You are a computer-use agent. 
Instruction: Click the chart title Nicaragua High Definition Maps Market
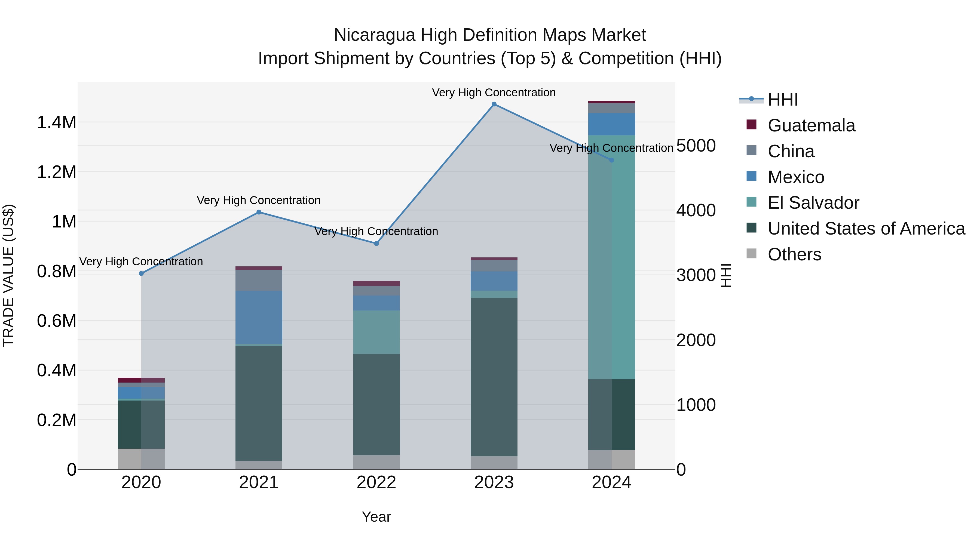490,35
